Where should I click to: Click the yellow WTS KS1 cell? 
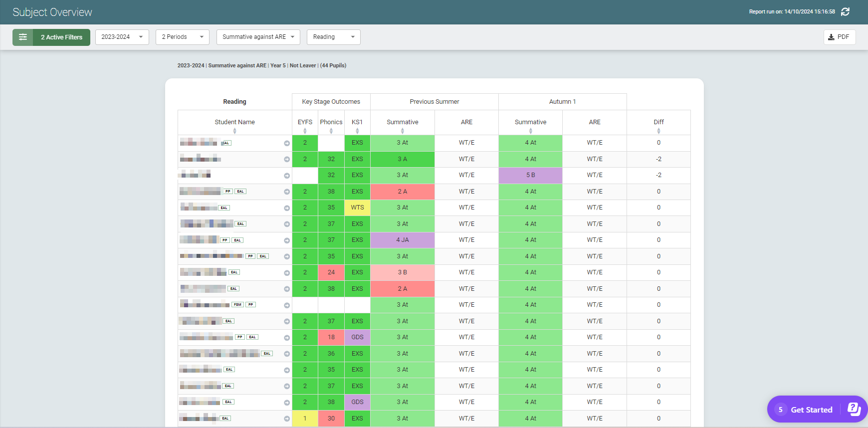pyautogui.click(x=357, y=208)
